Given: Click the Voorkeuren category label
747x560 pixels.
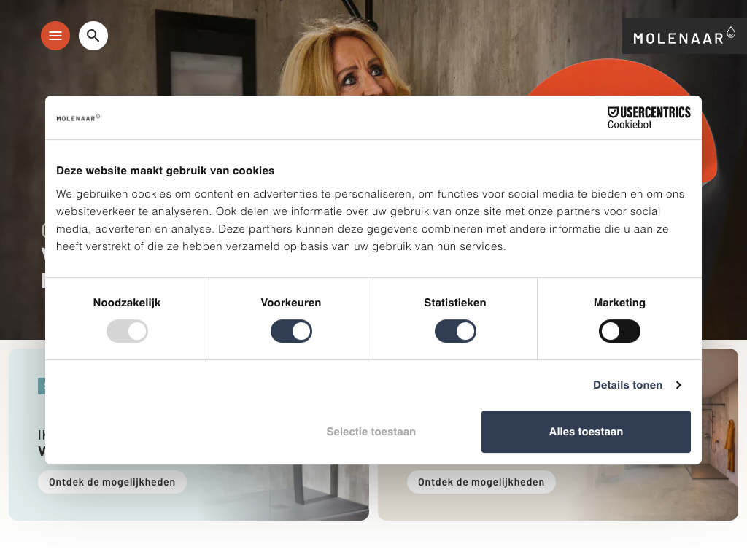Looking at the screenshot, I should [x=290, y=303].
